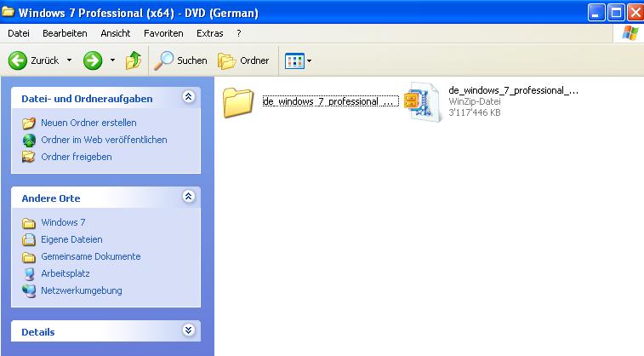The height and width of the screenshot is (356, 644).
Task: Open the Eigene Dateien link
Action: pos(71,239)
